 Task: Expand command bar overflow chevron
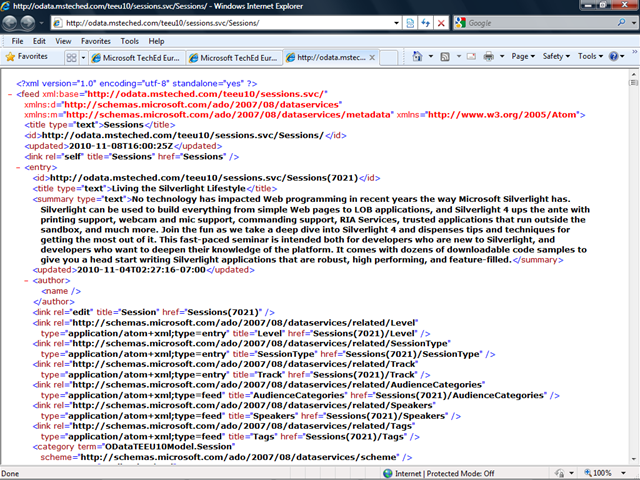(x=635, y=51)
